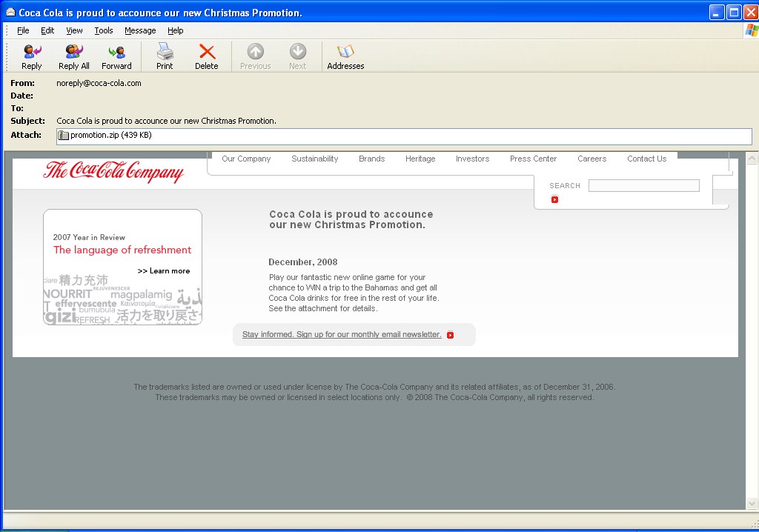Click the red arrow beside the newsletter link

(450, 335)
